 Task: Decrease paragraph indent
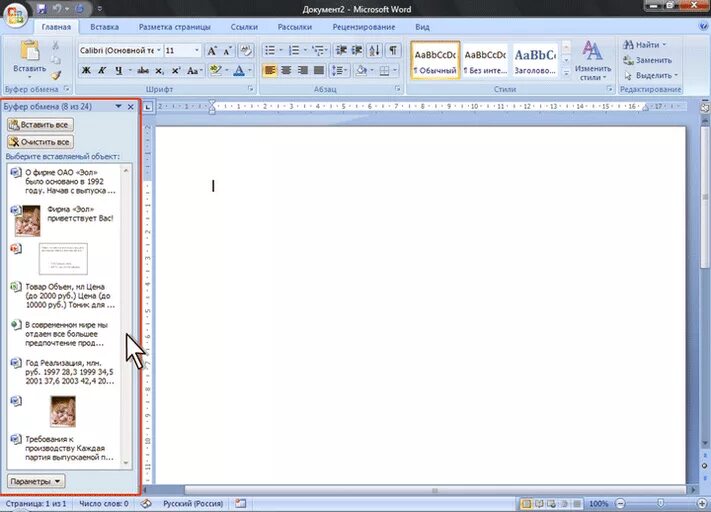click(x=341, y=50)
